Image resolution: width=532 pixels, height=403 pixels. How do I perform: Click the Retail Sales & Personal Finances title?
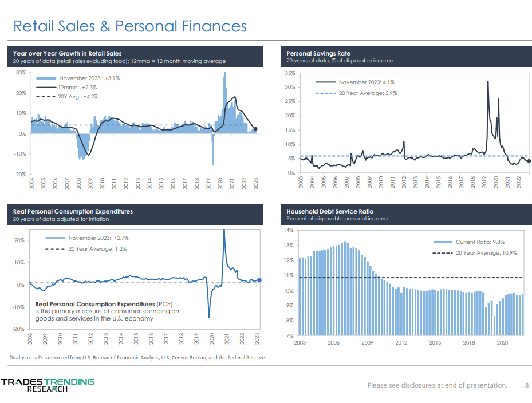(x=130, y=26)
